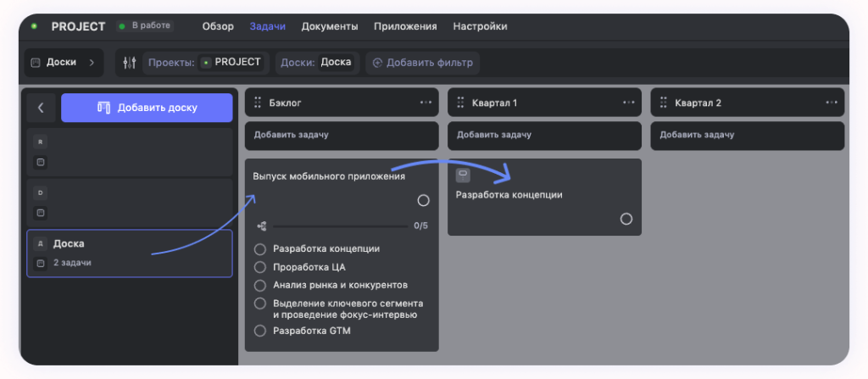Toggle the Разработка GTM subtask circle
This screenshot has width=868, height=379.
coord(260,331)
